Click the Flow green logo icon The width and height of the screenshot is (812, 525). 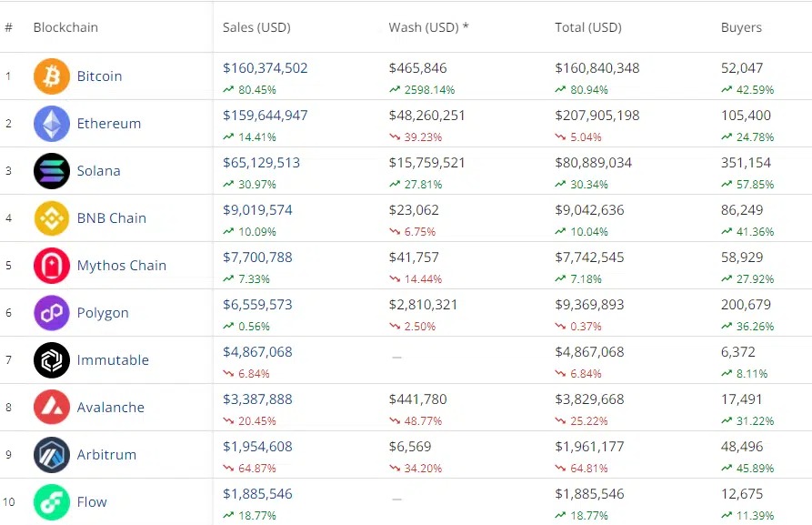coord(51,501)
